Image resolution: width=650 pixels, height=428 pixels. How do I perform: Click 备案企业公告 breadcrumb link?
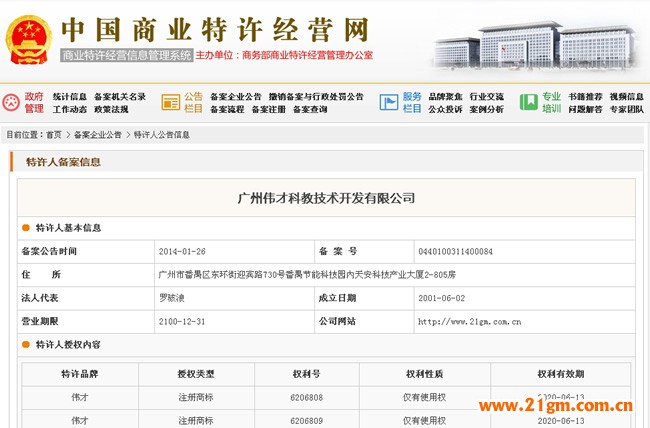98,134
